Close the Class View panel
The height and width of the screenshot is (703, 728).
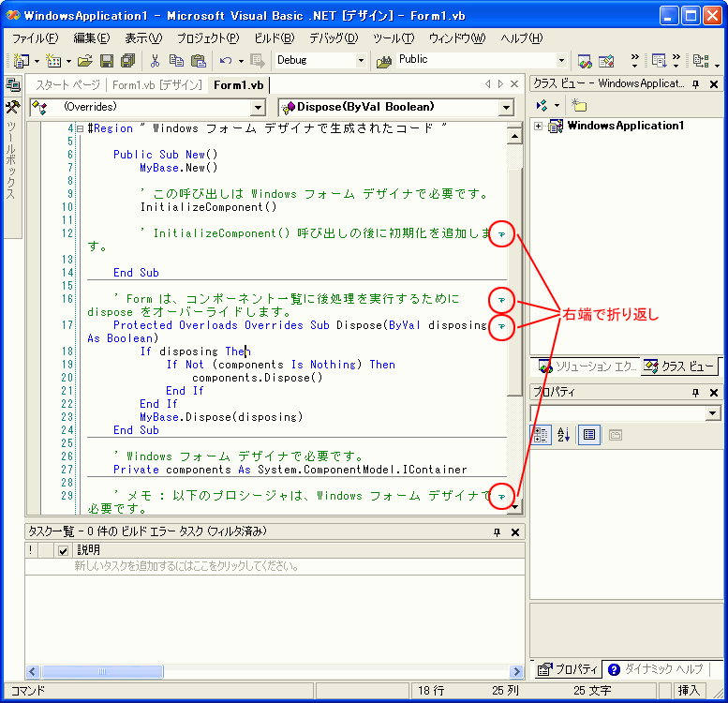(714, 84)
